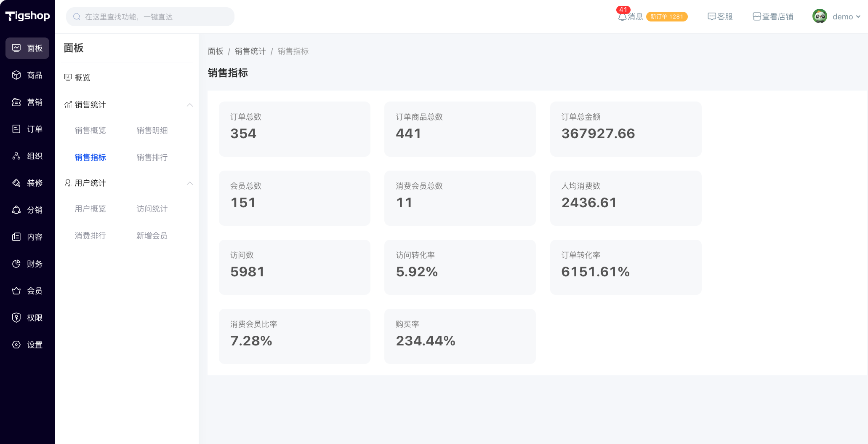Click the 新订单 1281 orange badge

[667, 16]
